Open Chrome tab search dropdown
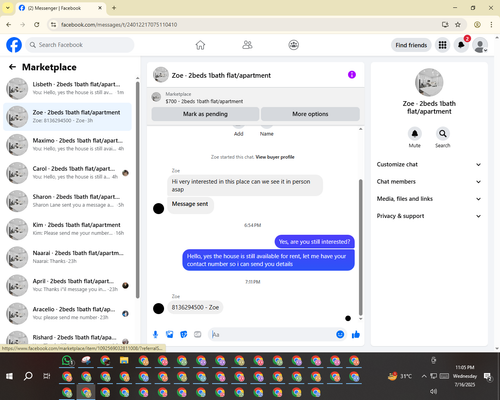This screenshot has width=500, height=400. pos(8,8)
